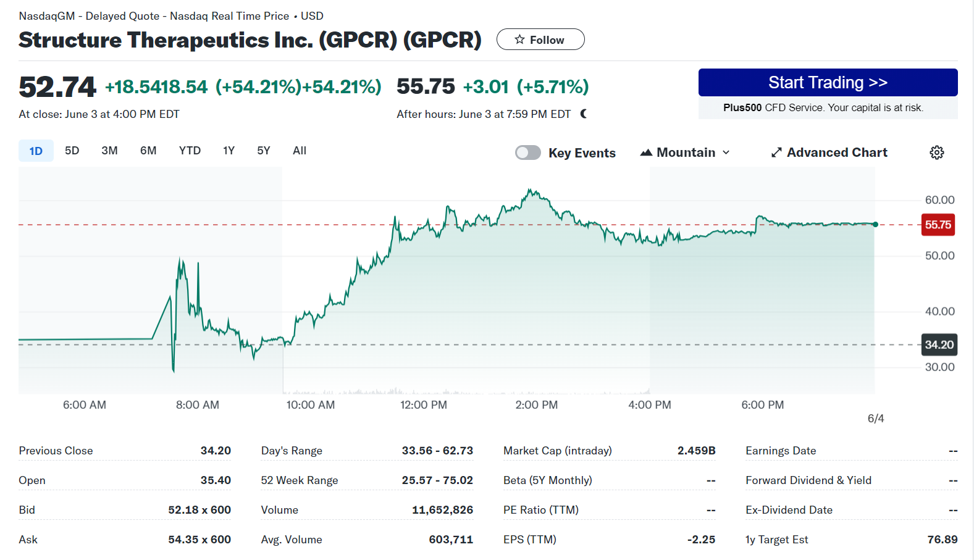Click the chart peak near 2:00 PM
The height and width of the screenshot is (560, 974).
(x=530, y=190)
